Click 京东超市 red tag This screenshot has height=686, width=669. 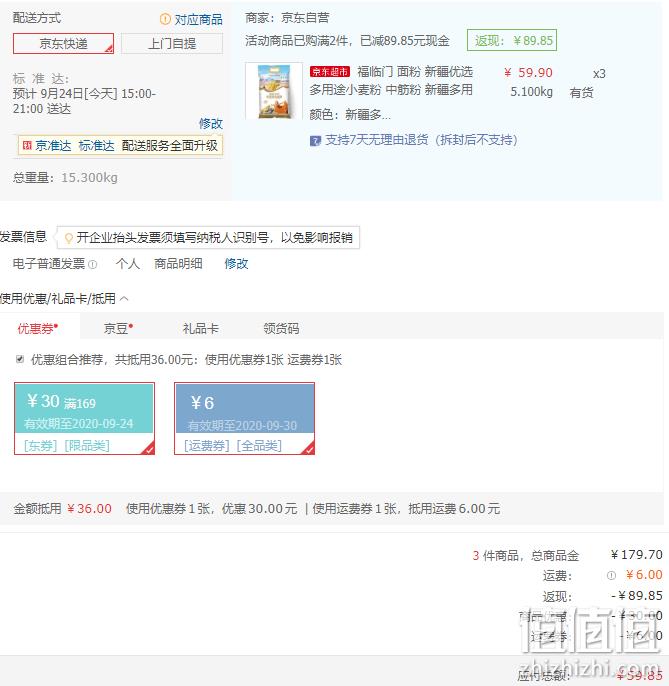[329, 71]
